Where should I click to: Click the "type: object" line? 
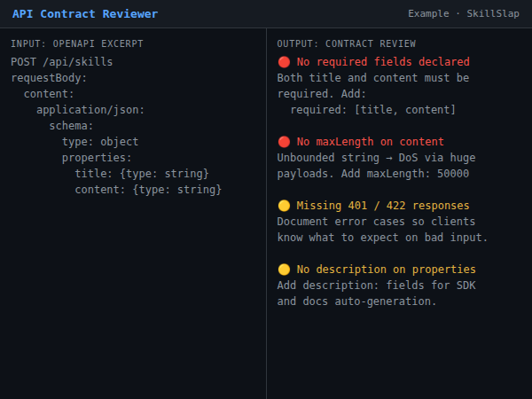pos(100,142)
